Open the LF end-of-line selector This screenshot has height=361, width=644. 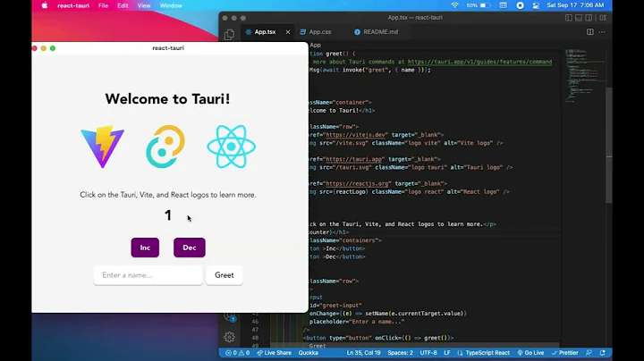[447, 353]
